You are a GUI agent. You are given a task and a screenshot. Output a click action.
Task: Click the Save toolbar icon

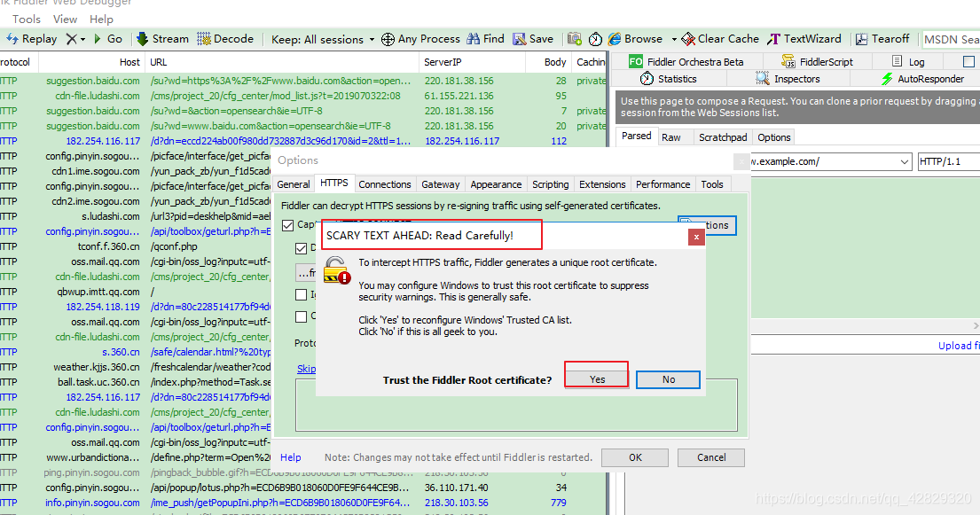click(519, 39)
